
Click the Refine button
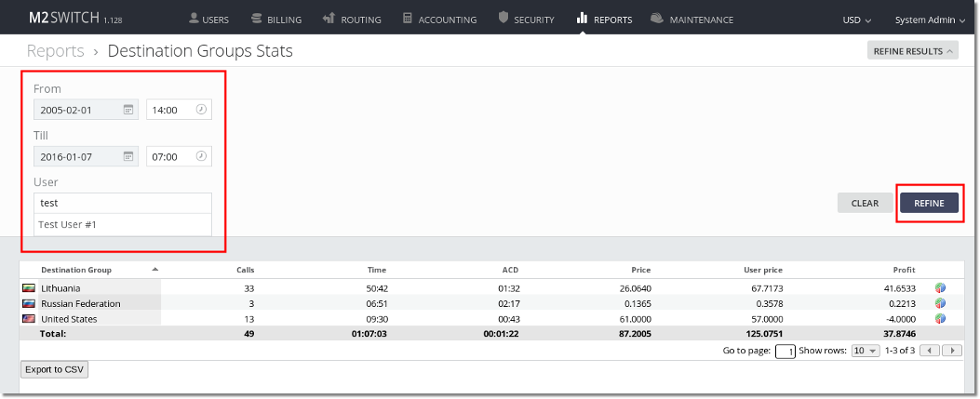[929, 203]
